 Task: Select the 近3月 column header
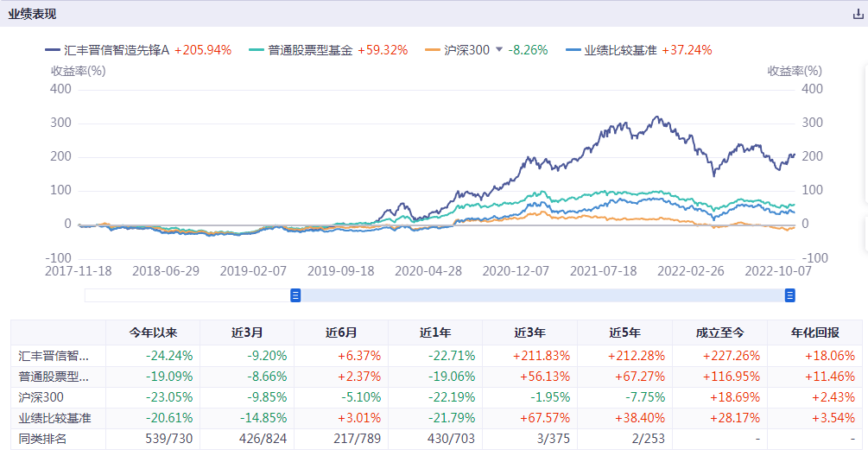coord(247,332)
